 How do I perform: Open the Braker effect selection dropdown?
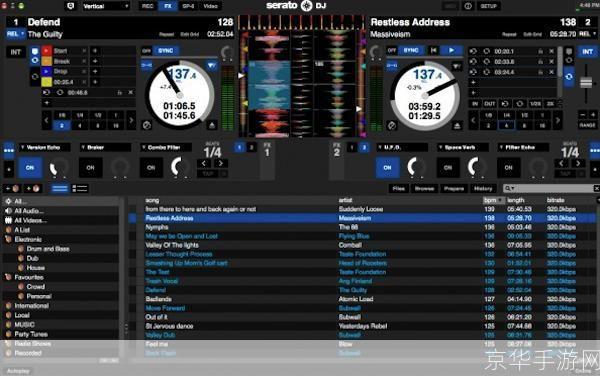[105, 147]
